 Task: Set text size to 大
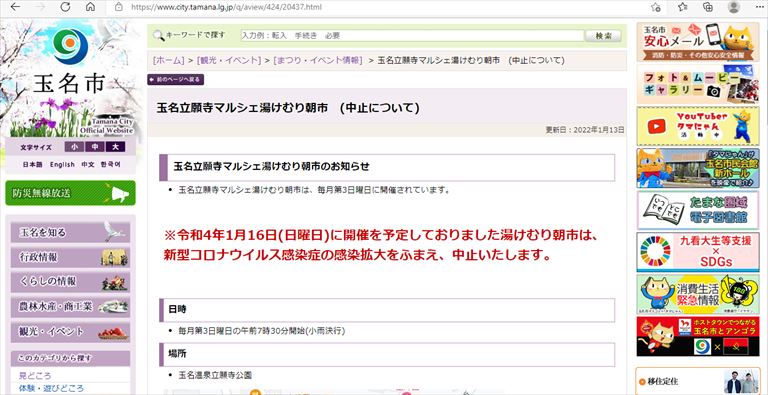pyautogui.click(x=115, y=147)
